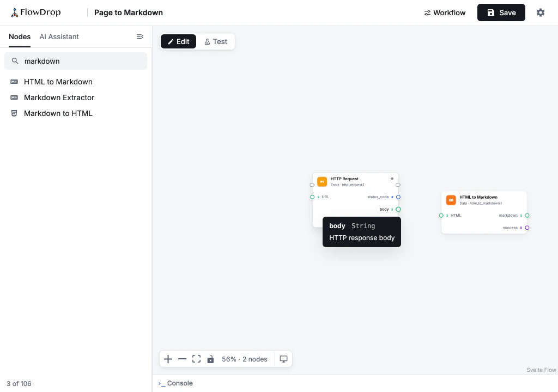Expand the Console panel
The height and width of the screenshot is (392, 558).
click(176, 383)
